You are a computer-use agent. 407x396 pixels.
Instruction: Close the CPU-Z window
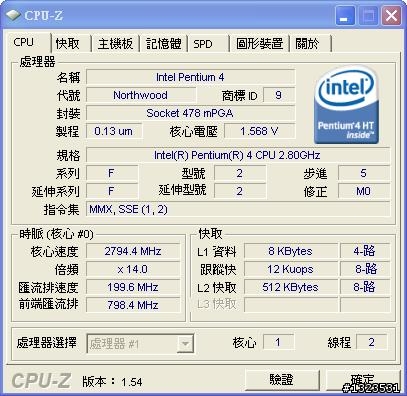(x=391, y=16)
